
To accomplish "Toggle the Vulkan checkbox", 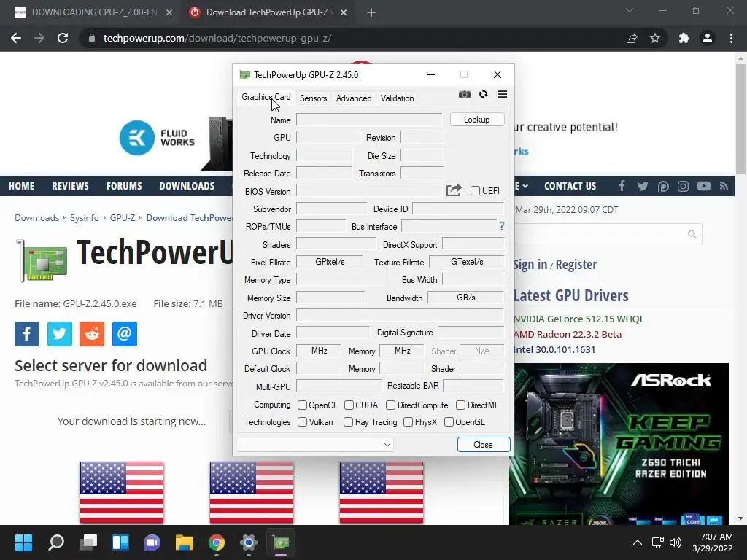I will tap(302, 422).
